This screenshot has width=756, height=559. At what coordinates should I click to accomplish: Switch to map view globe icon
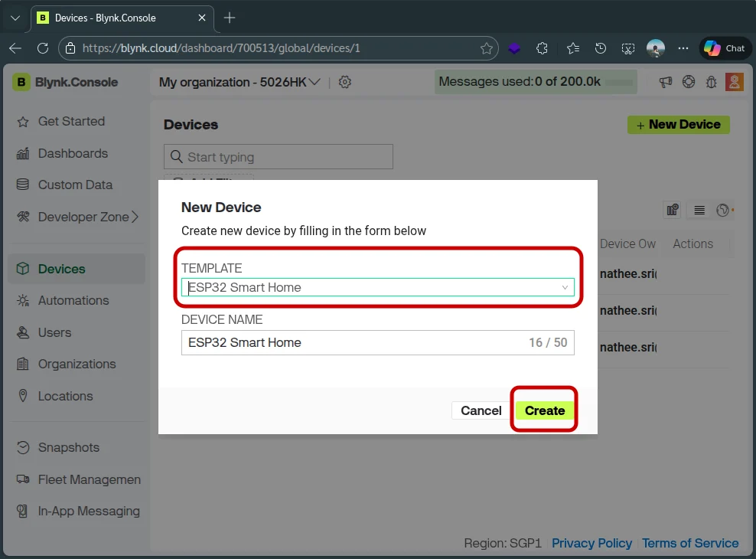tap(723, 210)
